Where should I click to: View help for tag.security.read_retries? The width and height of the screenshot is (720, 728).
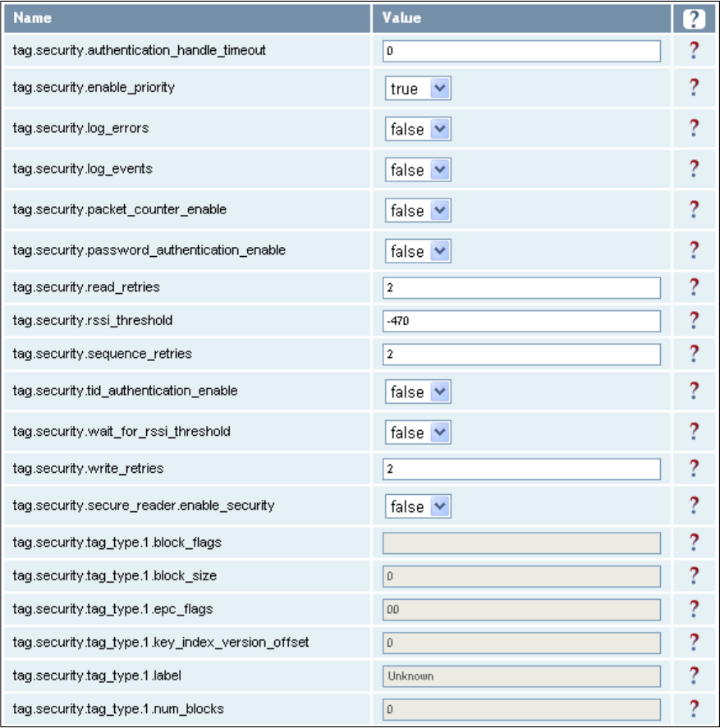pyautogui.click(x=694, y=287)
